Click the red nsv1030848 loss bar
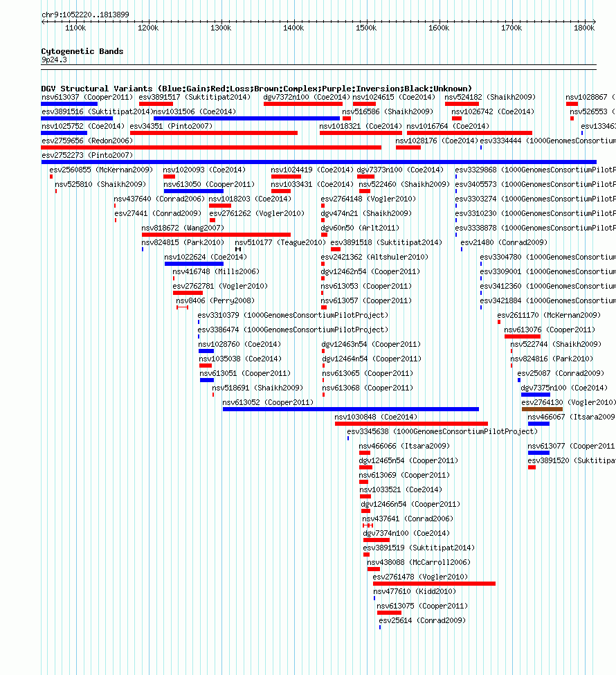 [x=412, y=424]
